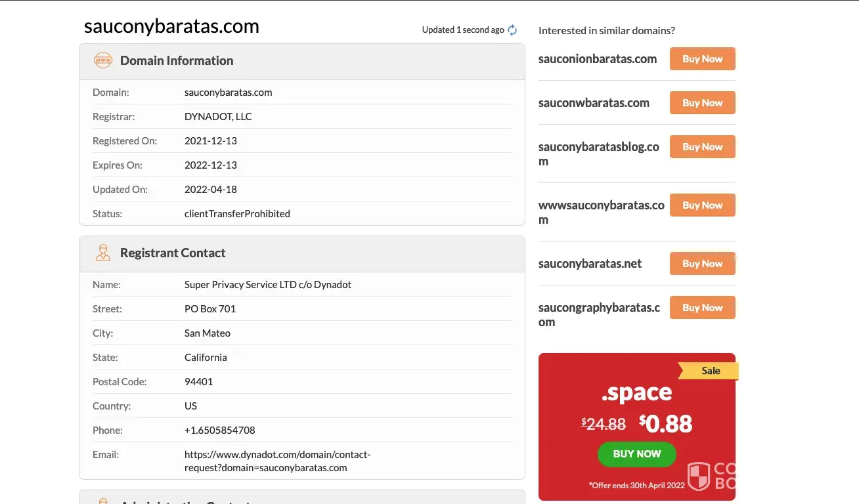Click the .space domain sale title
The width and height of the screenshot is (859, 504).
pos(636,392)
